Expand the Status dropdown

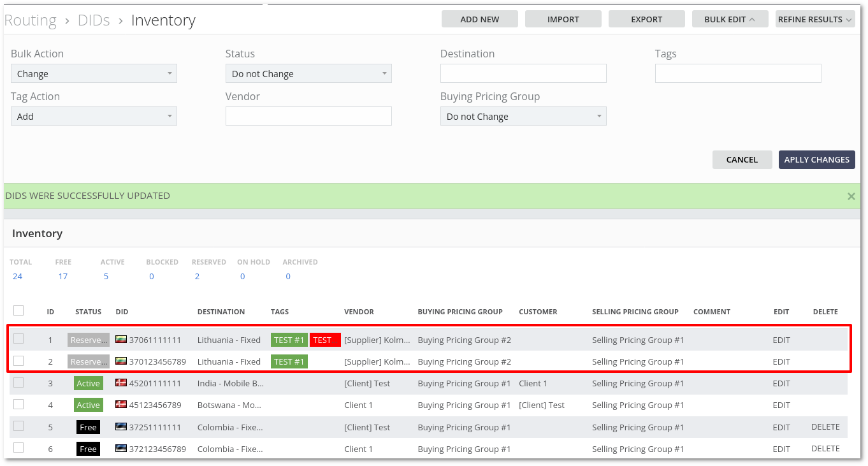(308, 74)
